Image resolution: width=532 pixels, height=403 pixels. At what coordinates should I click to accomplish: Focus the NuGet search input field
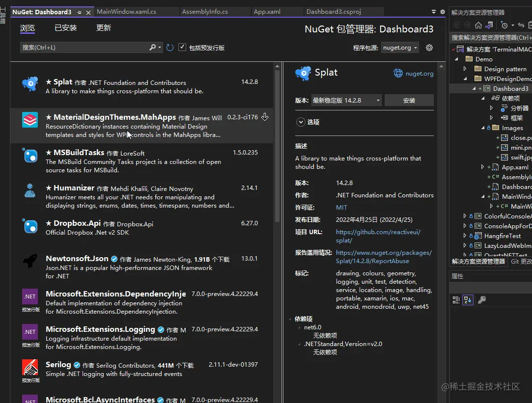[x=84, y=48]
